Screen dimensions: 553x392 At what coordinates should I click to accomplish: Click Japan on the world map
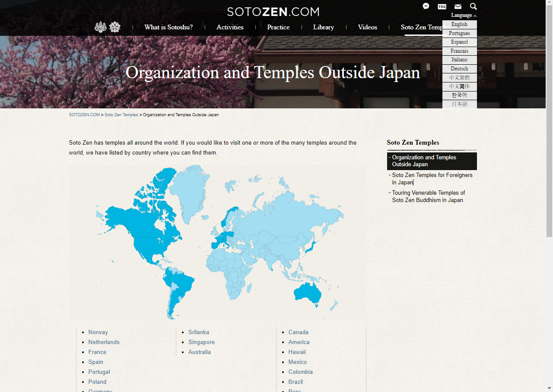point(312,248)
